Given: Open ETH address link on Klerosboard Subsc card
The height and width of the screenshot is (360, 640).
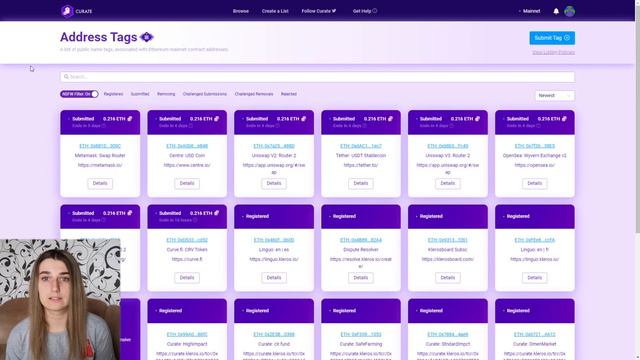Looking at the screenshot, I should coord(448,240).
